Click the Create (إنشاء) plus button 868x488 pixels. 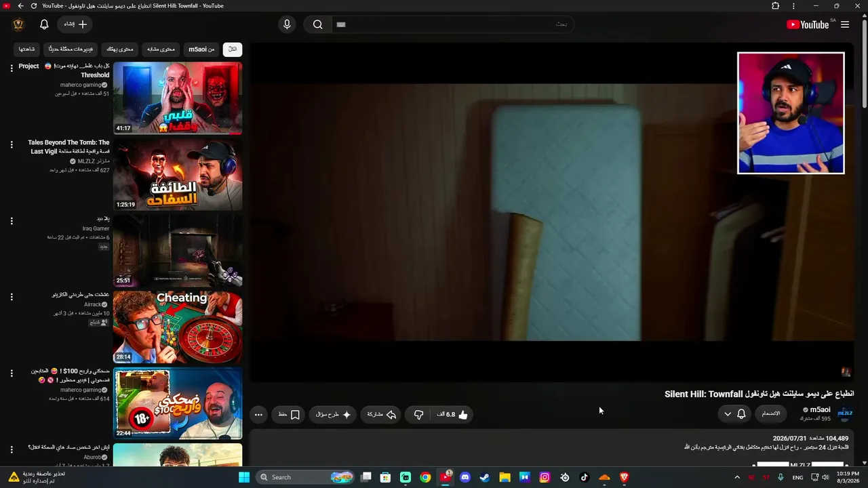(76, 24)
